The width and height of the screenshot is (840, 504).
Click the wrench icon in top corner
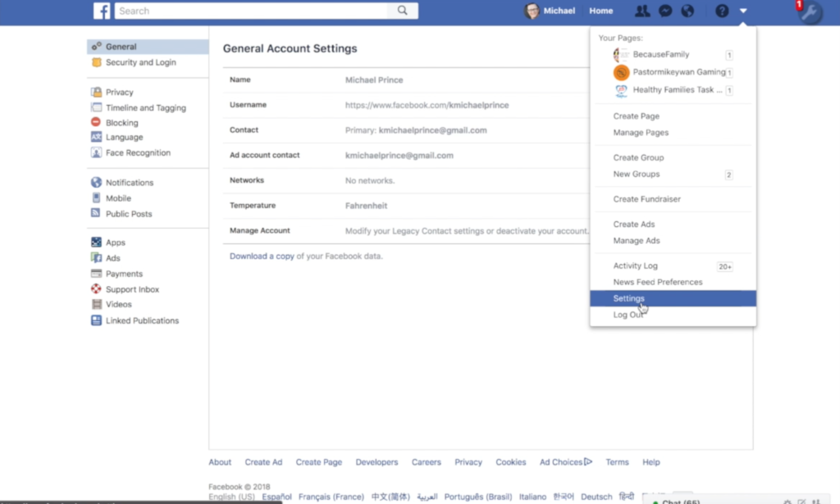[x=810, y=12]
